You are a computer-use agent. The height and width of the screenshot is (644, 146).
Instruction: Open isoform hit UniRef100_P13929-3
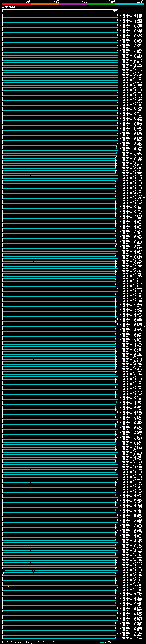(132, 326)
